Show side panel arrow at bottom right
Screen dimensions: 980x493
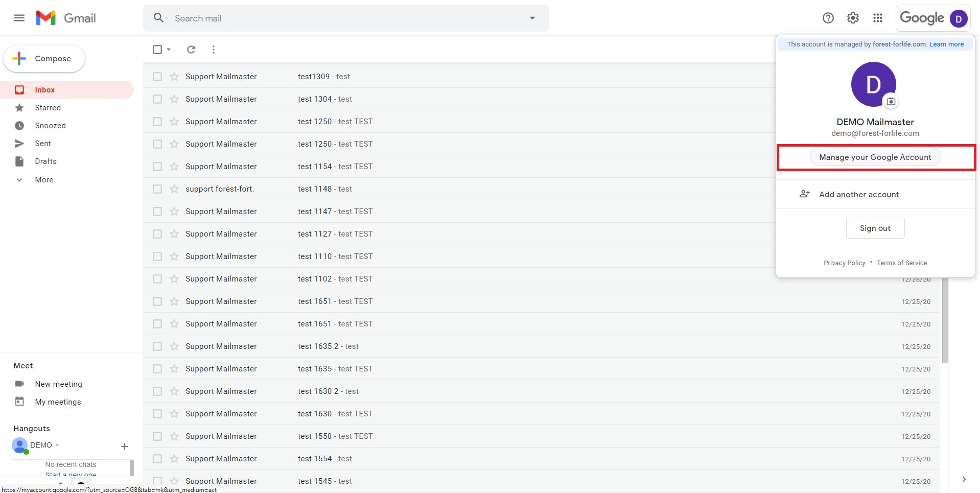pyautogui.click(x=964, y=479)
